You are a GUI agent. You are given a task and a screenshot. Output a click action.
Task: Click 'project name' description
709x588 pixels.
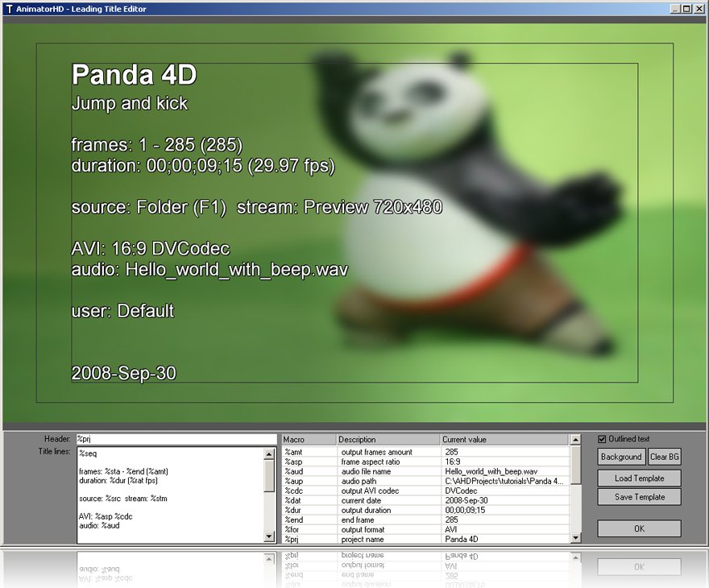click(363, 539)
